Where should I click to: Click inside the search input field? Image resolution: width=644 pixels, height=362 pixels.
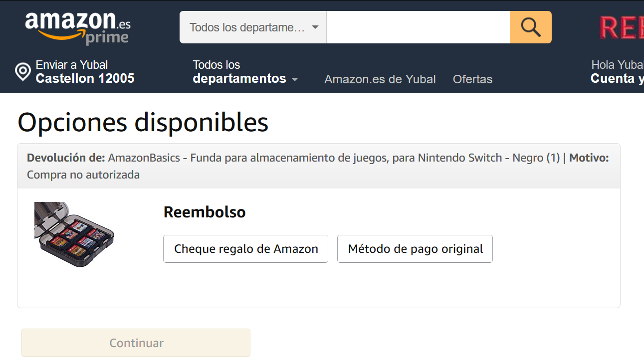click(x=417, y=27)
